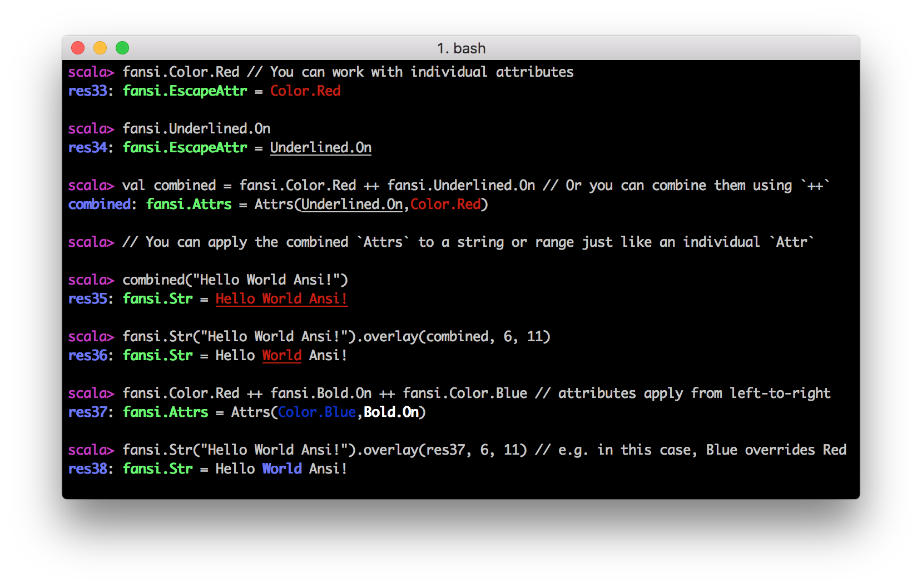Viewport: 922px width, 588px height.
Task: Click blue 'Color.Blue' in res37 output
Action: coord(317,412)
